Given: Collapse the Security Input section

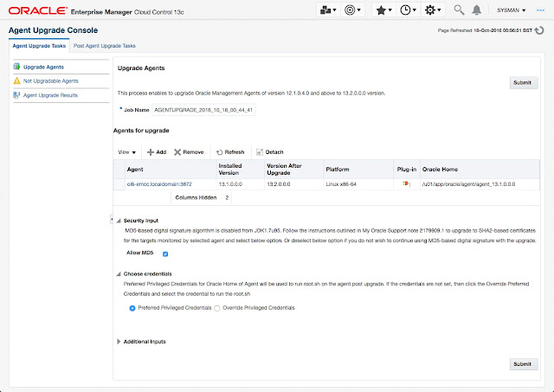Looking at the screenshot, I should (119, 221).
